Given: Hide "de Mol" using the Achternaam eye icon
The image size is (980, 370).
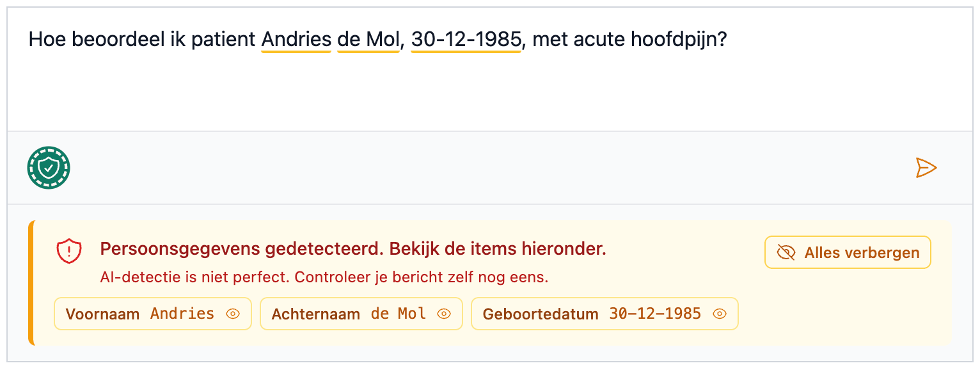Looking at the screenshot, I should point(444,314).
